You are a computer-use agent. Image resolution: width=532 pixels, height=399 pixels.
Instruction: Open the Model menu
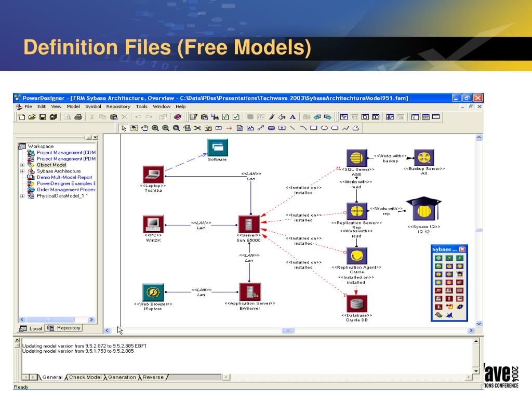(73, 107)
